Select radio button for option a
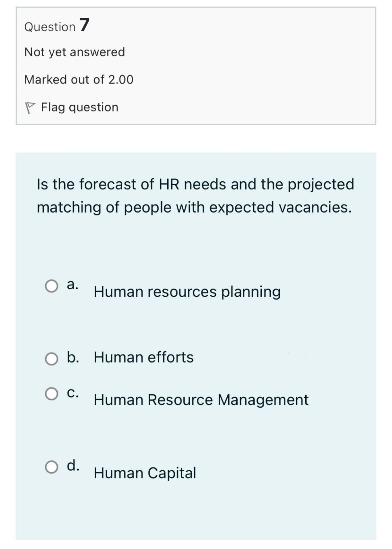392x549 pixels. 52,286
